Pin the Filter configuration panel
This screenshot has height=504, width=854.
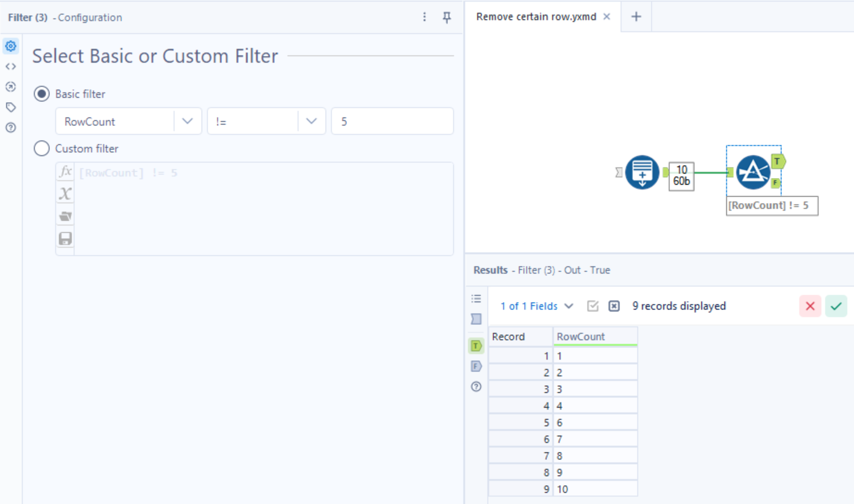[x=447, y=17]
